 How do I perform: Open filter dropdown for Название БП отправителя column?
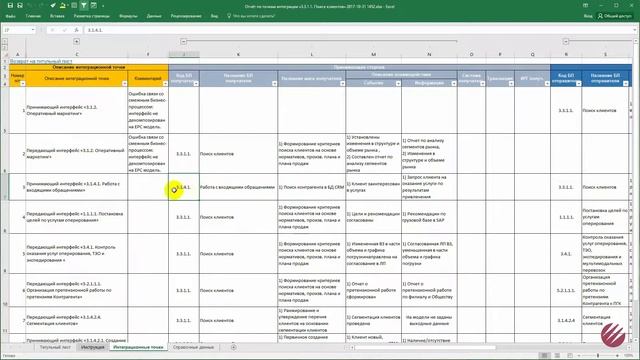tap(626, 84)
